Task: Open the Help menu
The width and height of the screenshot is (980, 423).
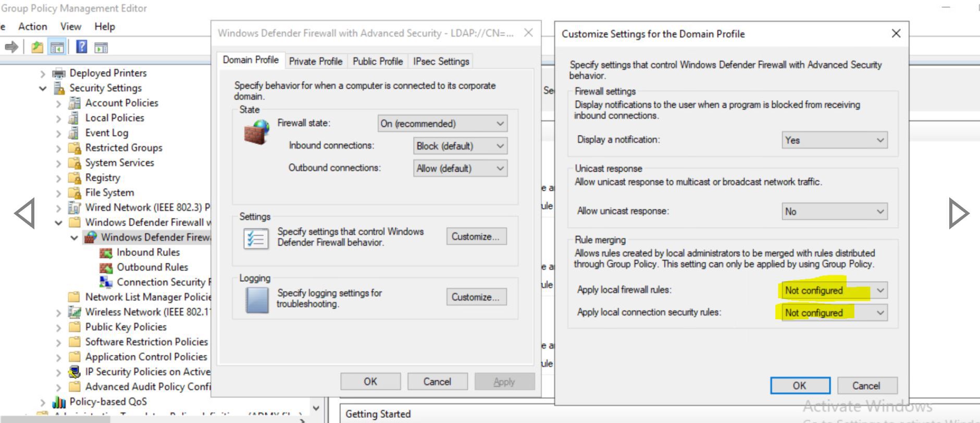Action: [x=104, y=27]
